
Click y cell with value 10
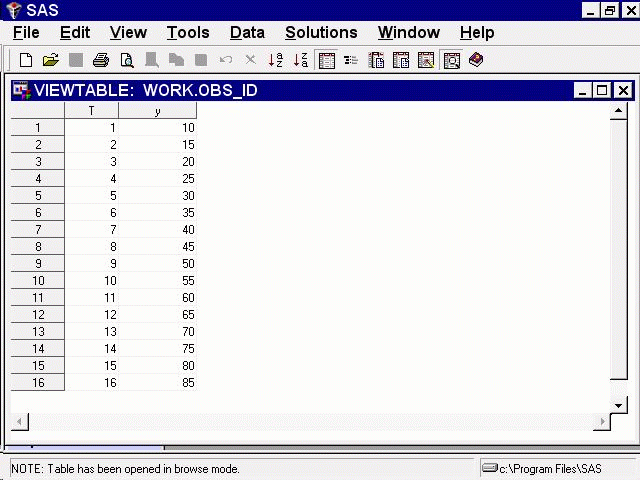158,127
